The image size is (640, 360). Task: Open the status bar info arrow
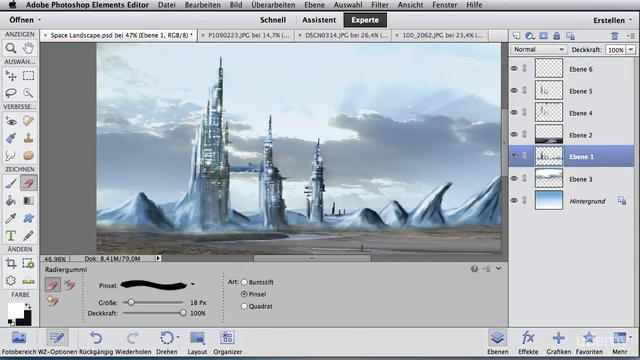pyautogui.click(x=158, y=258)
